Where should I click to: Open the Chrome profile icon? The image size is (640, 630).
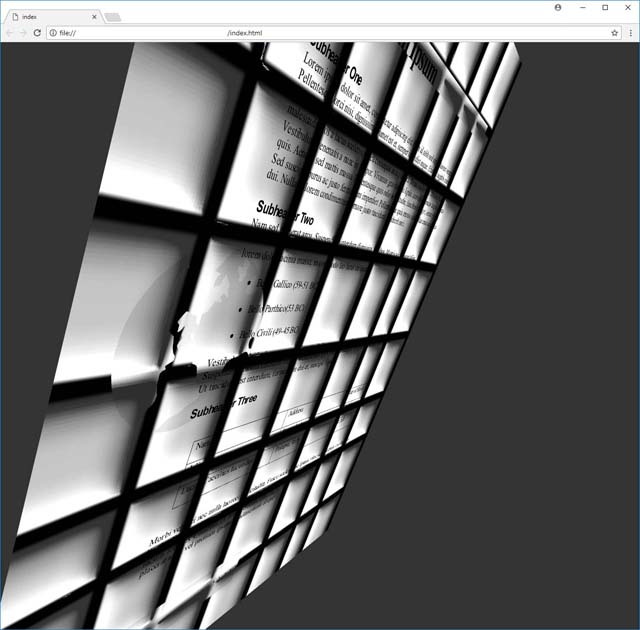pos(558,7)
